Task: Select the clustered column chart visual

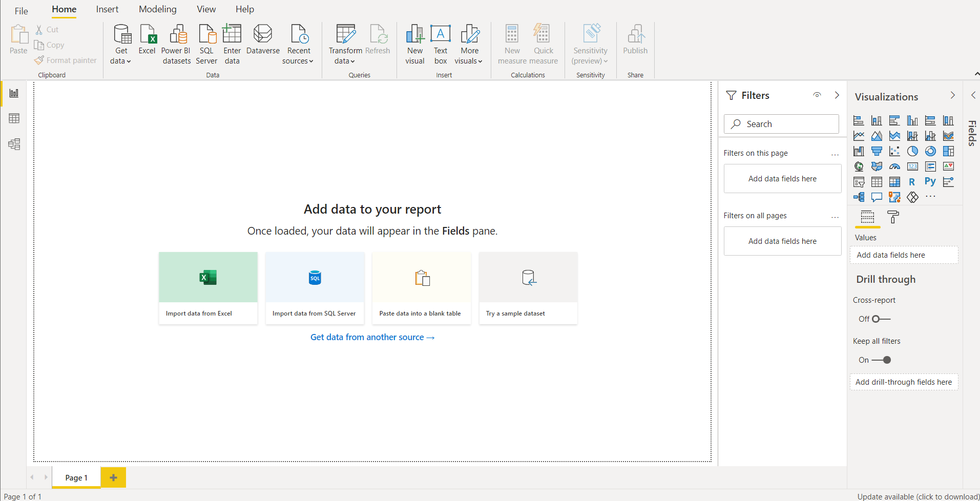Action: point(912,121)
